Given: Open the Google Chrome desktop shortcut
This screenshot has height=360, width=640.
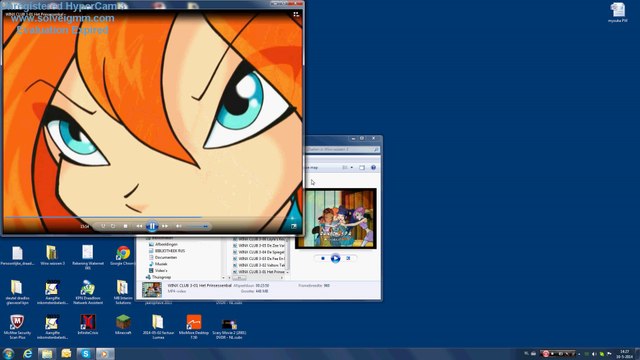Looking at the screenshot, I should tap(122, 256).
